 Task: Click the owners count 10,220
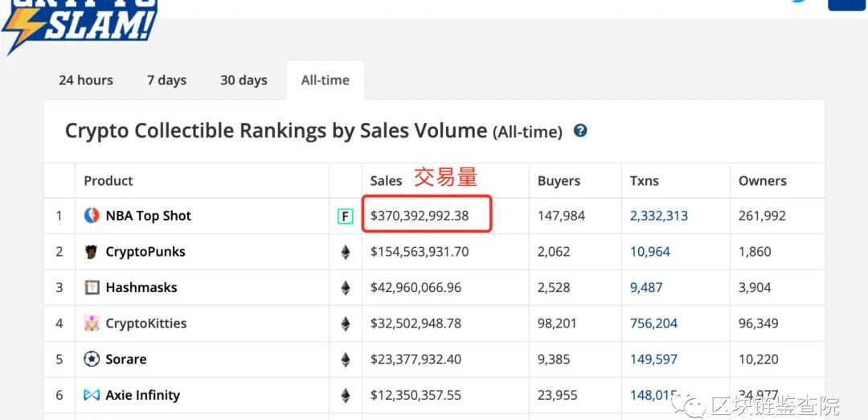[759, 360]
